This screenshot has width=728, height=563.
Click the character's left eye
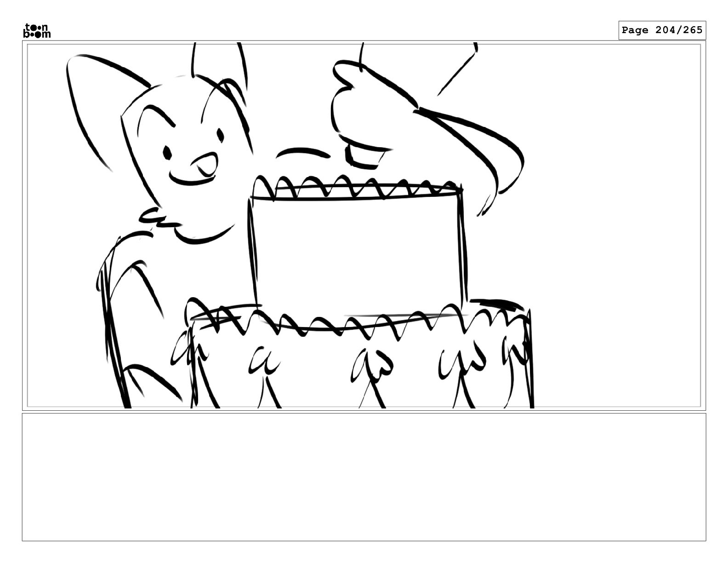[x=167, y=152]
